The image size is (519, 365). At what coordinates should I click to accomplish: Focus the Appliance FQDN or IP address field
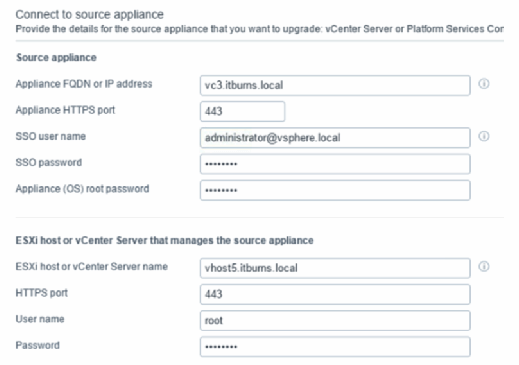coord(335,85)
